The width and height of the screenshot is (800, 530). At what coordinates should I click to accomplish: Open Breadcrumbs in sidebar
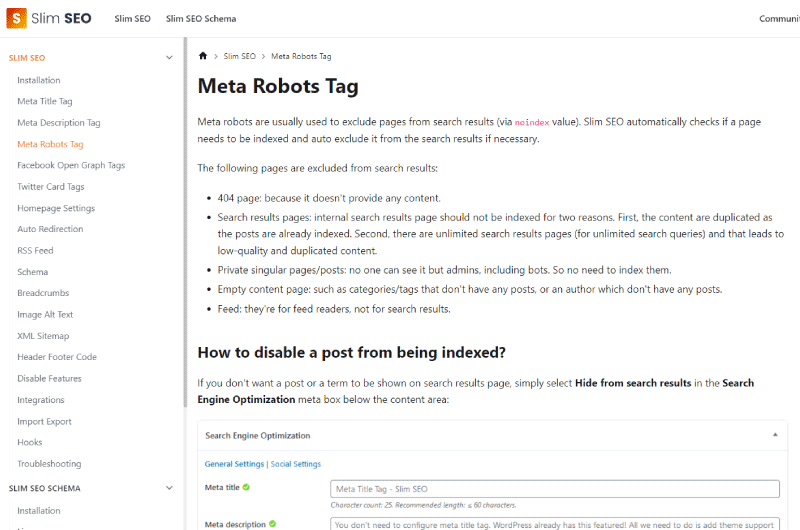tap(43, 293)
